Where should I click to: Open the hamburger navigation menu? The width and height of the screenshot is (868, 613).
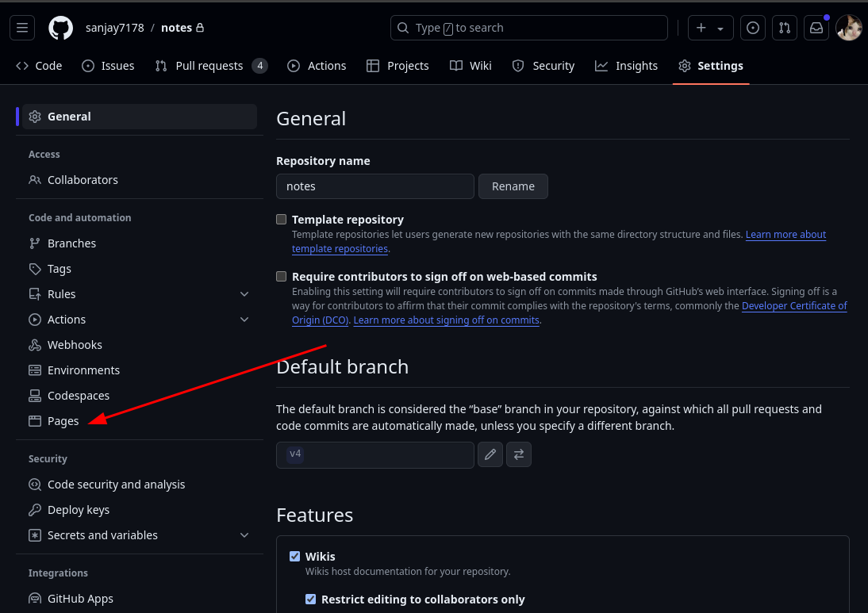click(x=22, y=28)
